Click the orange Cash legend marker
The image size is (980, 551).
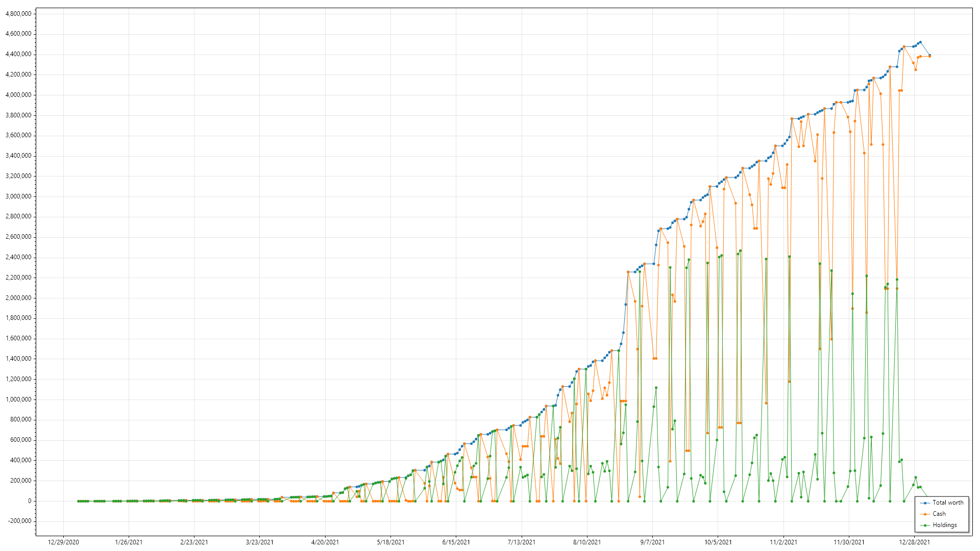tap(925, 514)
